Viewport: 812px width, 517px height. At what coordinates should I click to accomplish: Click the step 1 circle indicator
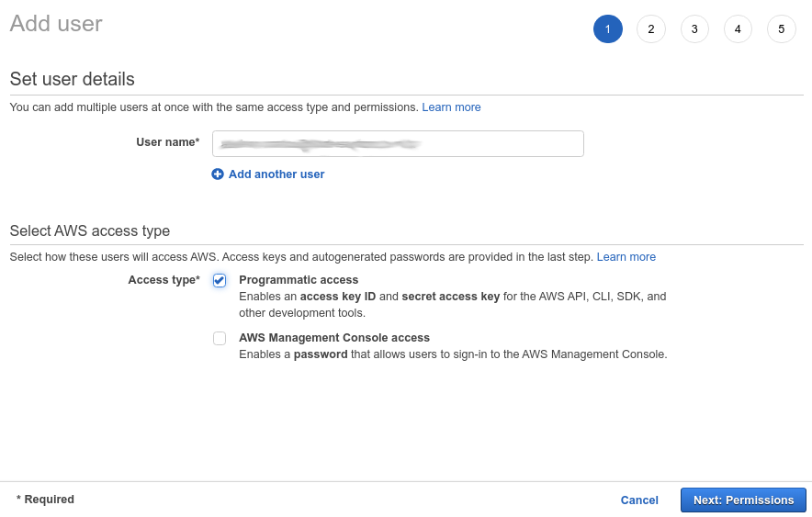[x=607, y=29]
